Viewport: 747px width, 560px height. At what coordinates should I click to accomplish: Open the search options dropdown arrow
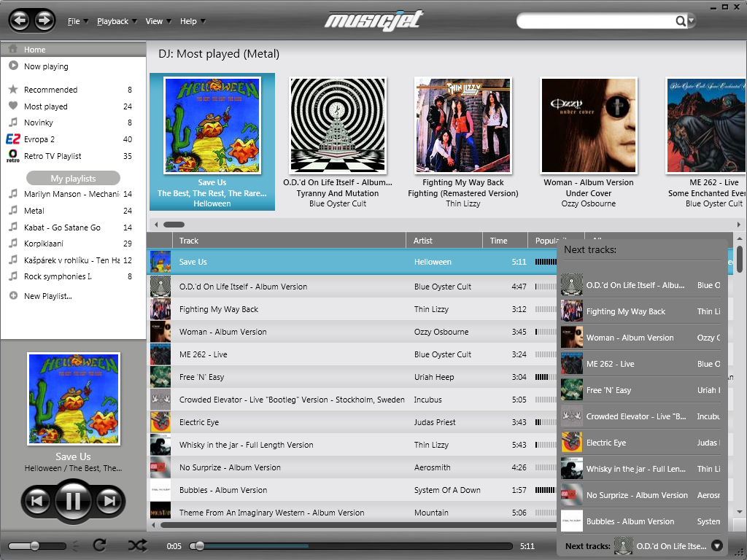(692, 21)
